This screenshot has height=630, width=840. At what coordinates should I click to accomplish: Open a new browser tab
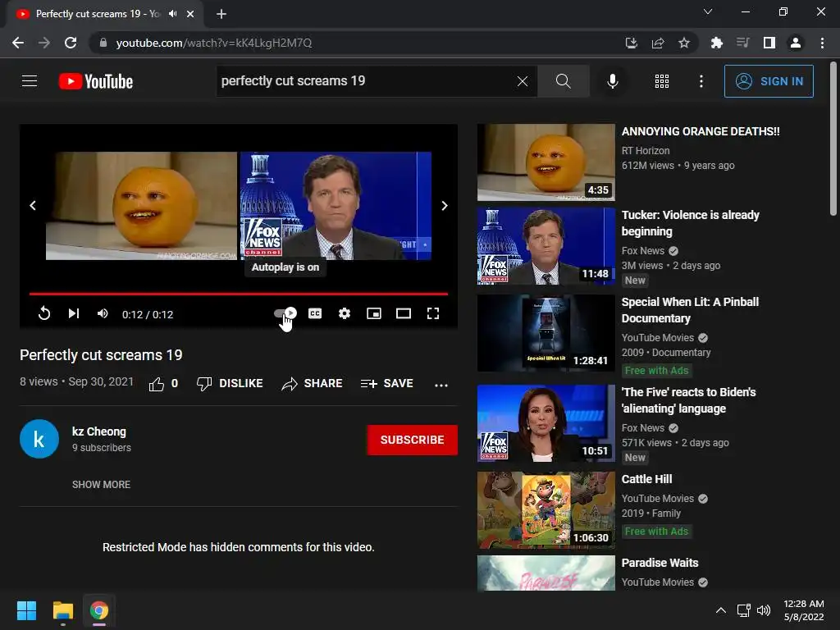(221, 14)
